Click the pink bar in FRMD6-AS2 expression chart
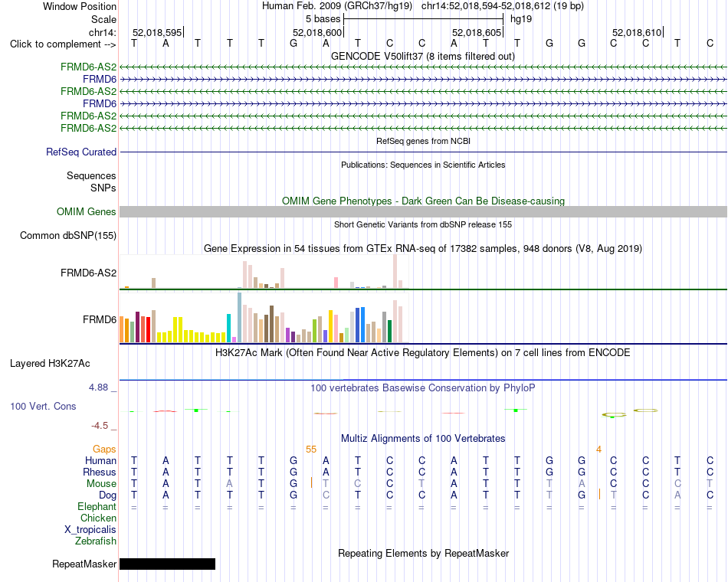728x582 pixels. [x=336, y=283]
